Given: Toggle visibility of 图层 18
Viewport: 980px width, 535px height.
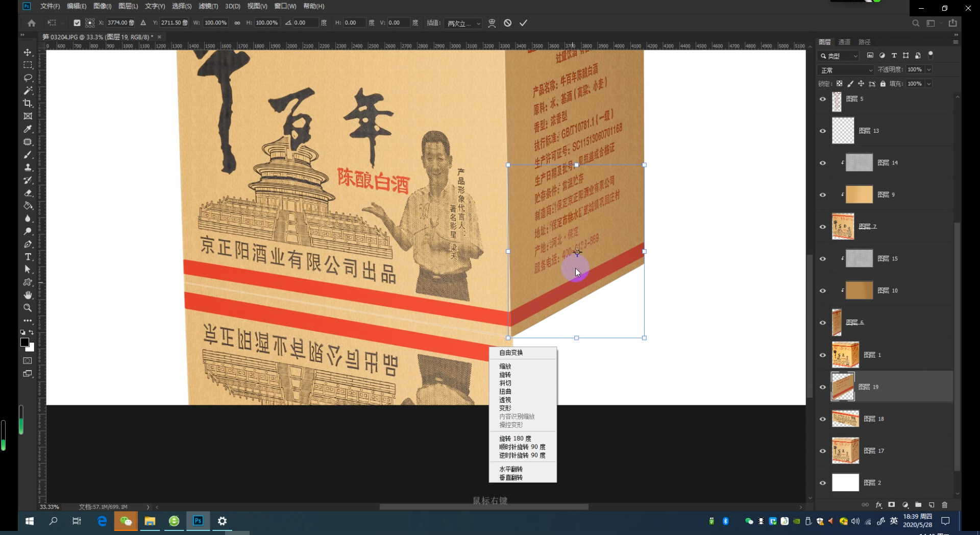Looking at the screenshot, I should [x=822, y=419].
